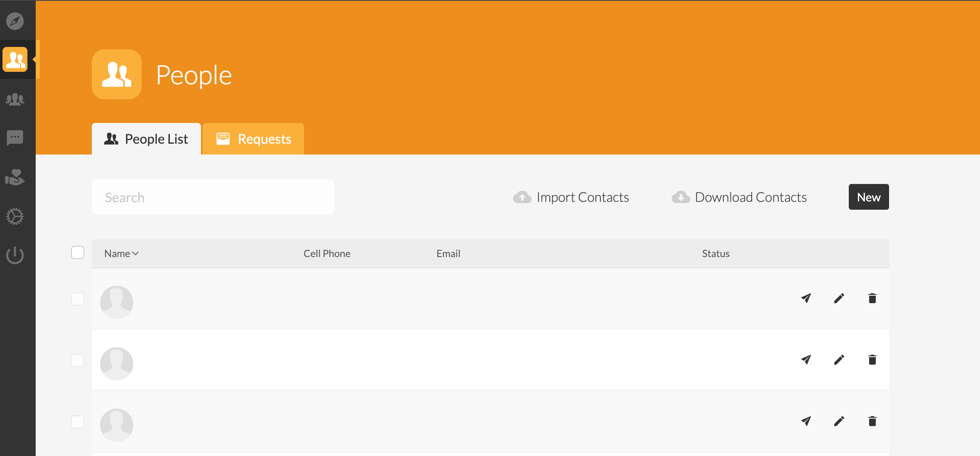Delete the first person in list
The image size is (980, 456).
(872, 298)
